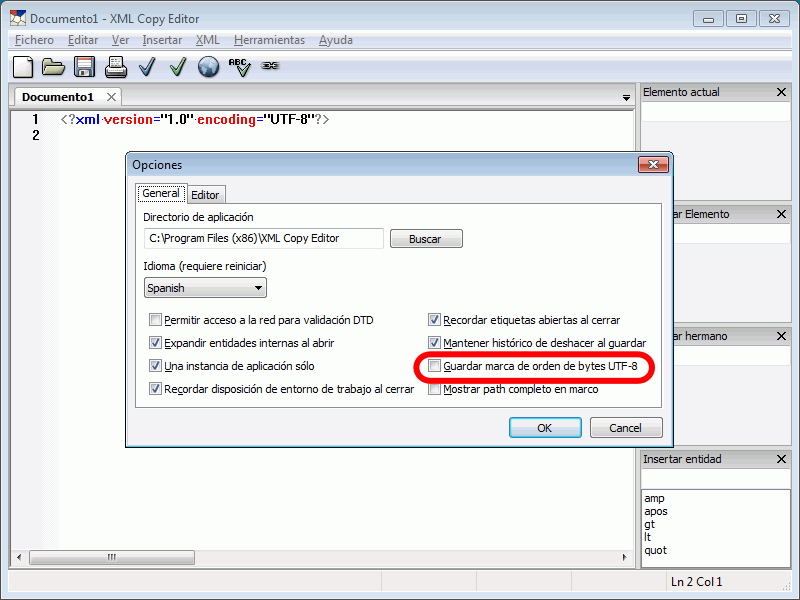Run the ABC spelling check icon

(239, 67)
